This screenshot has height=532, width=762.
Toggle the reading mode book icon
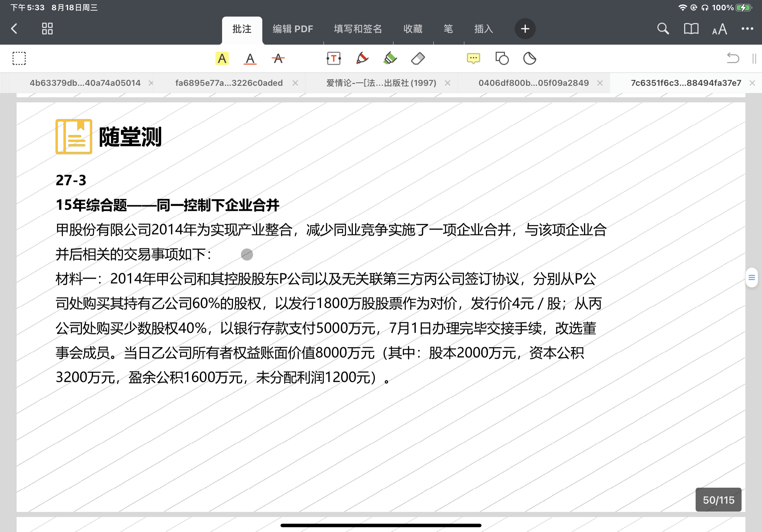pos(691,29)
